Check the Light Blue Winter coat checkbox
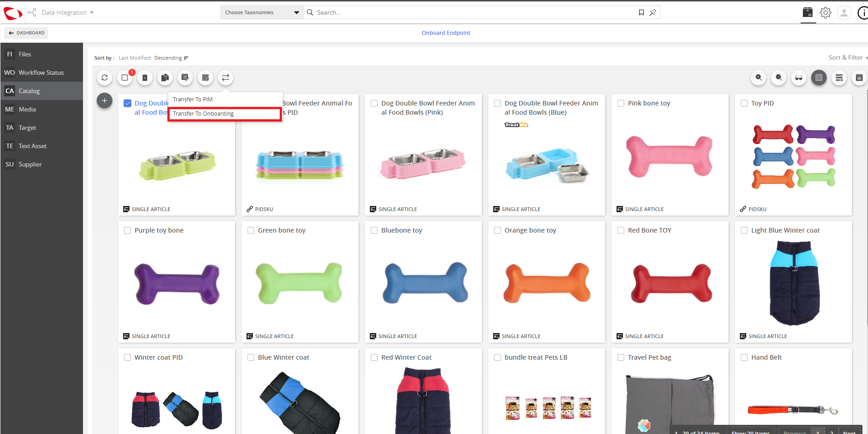868x434 pixels. (x=744, y=230)
